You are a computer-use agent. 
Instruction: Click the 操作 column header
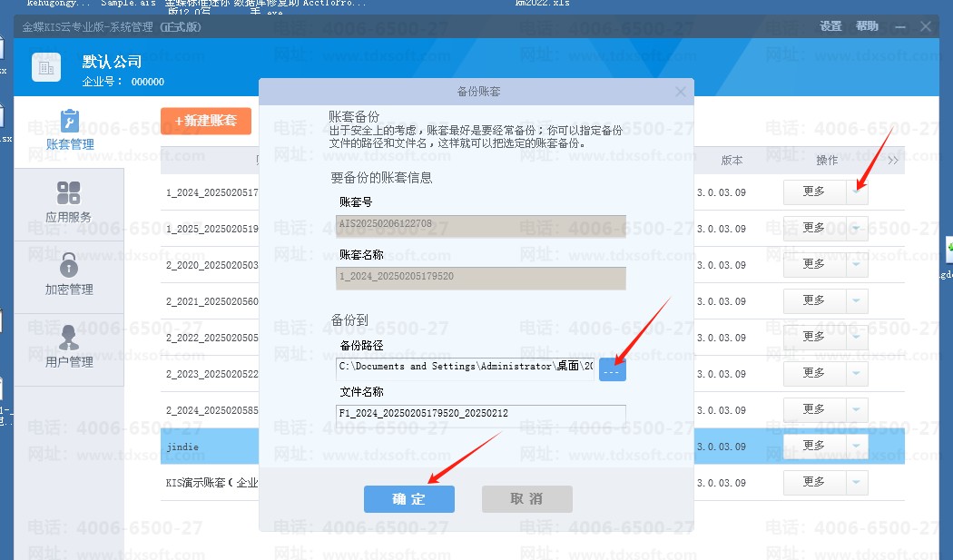(x=827, y=161)
